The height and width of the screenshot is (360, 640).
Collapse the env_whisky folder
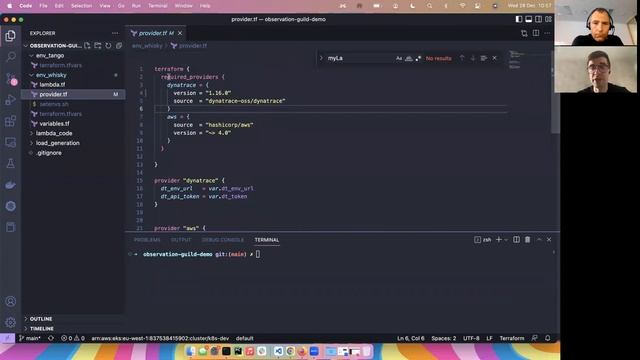51,75
